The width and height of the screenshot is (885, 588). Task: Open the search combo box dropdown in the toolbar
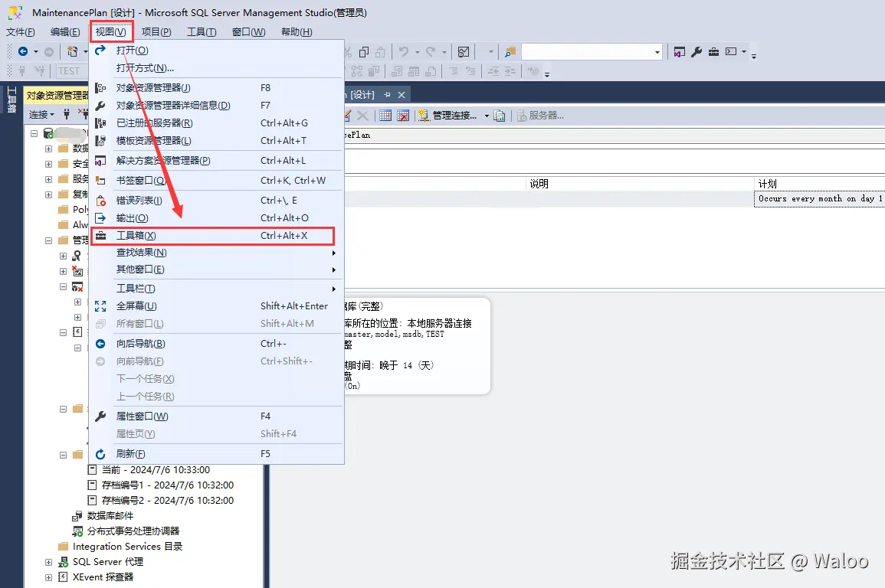point(657,52)
